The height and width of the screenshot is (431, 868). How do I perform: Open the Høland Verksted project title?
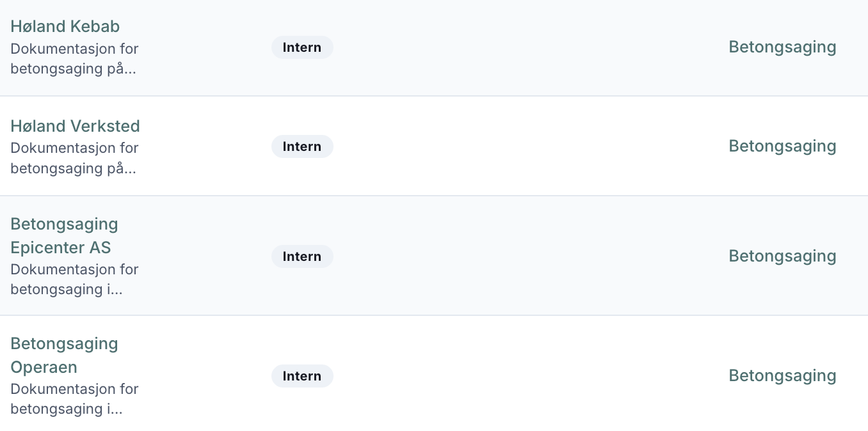75,126
